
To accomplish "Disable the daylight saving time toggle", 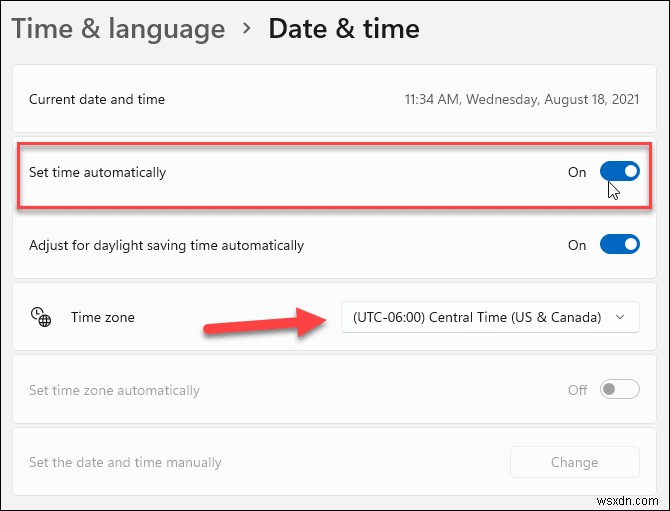I will [x=619, y=245].
